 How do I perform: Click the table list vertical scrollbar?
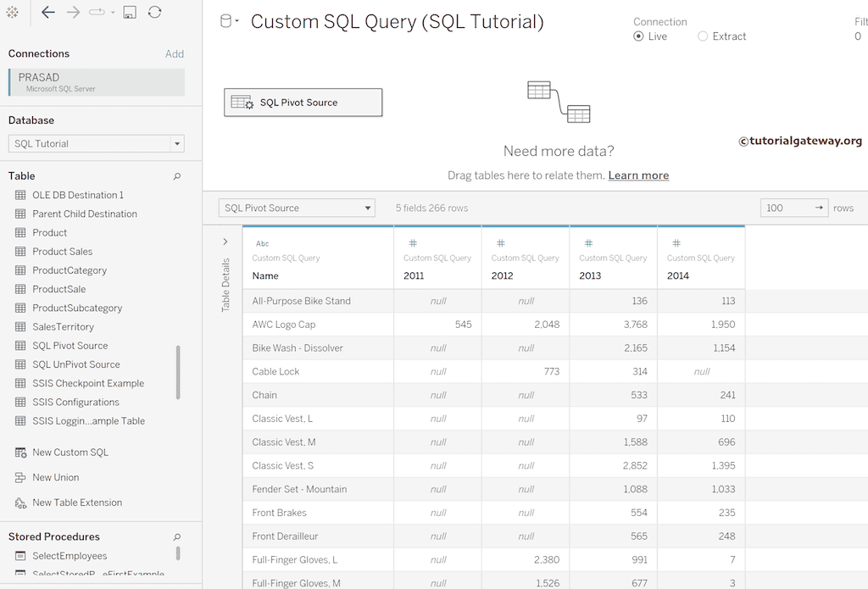pyautogui.click(x=178, y=372)
